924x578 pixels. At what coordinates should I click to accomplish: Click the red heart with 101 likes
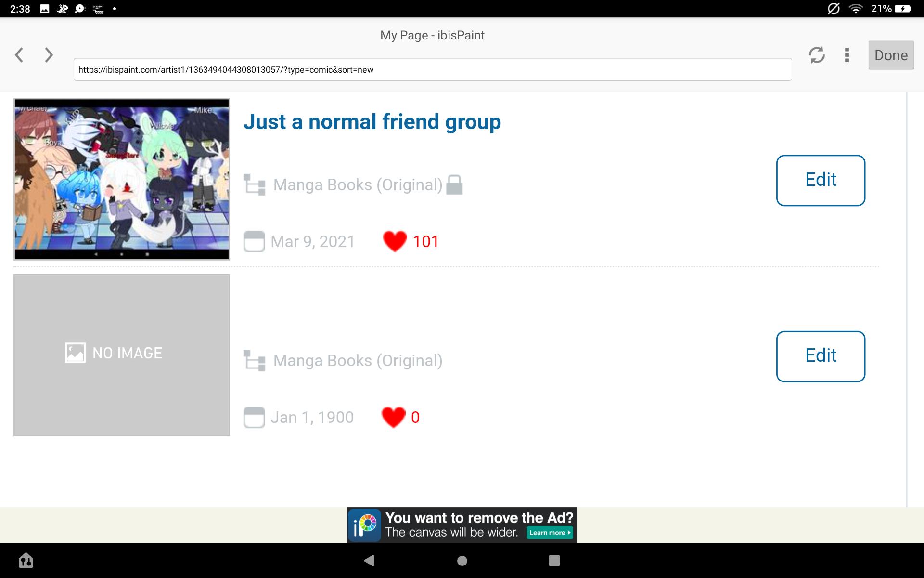click(395, 241)
